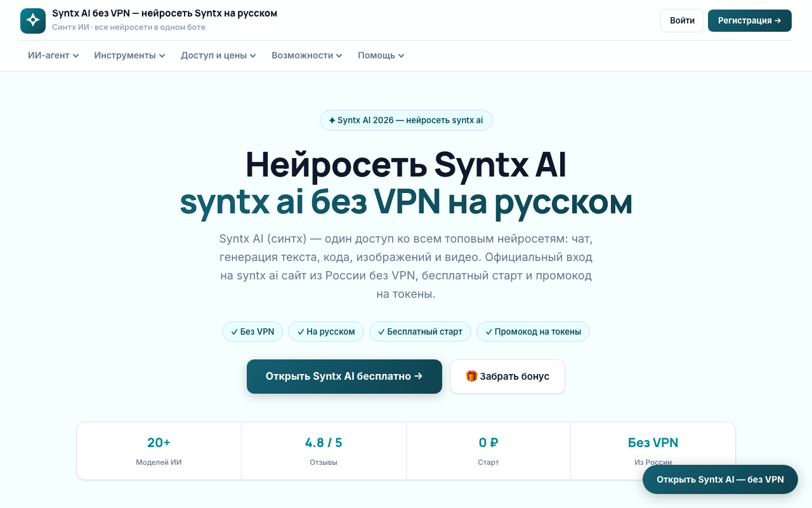The width and height of the screenshot is (812, 508).
Task: Click the 0 ₽ Старт stat card
Action: click(x=488, y=451)
